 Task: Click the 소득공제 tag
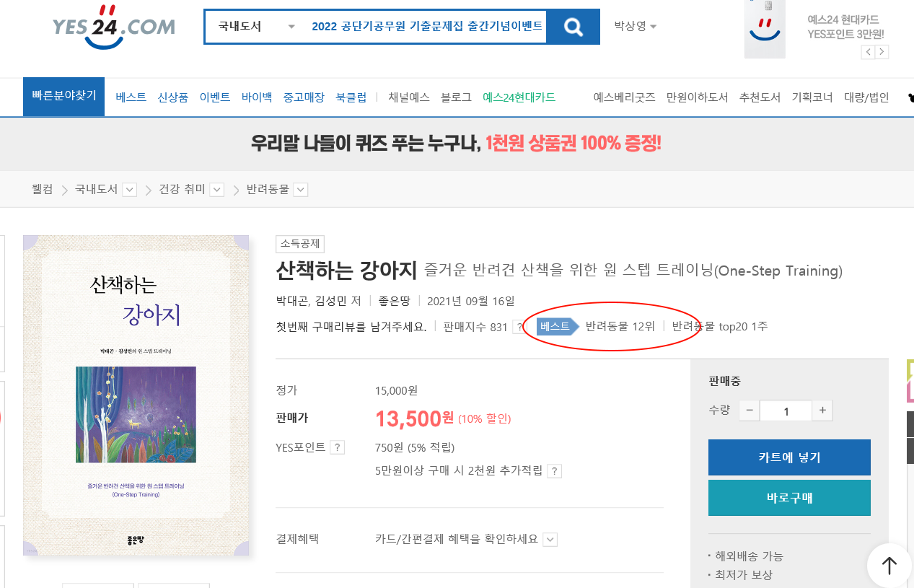[x=300, y=244]
